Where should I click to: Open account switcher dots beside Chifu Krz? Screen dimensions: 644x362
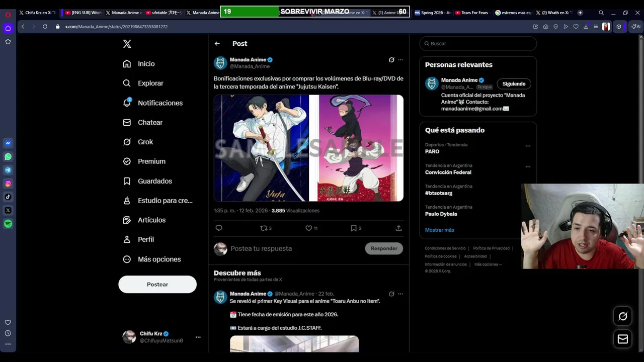198,337
